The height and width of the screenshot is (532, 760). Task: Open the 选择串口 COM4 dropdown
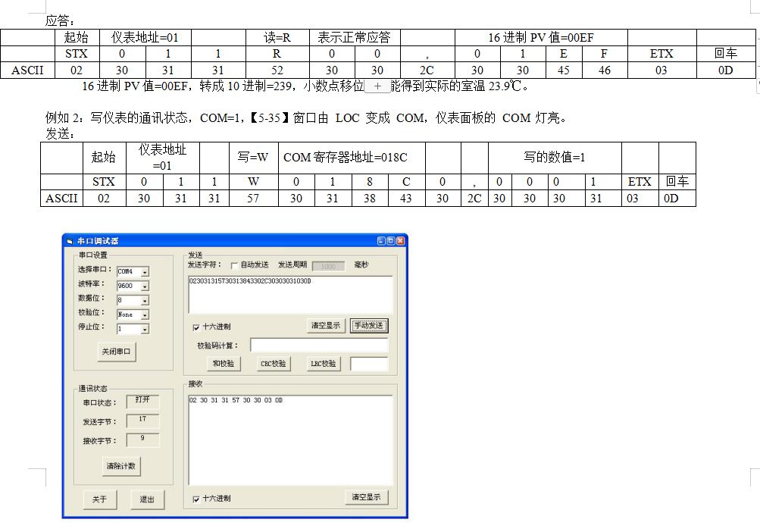[145, 272]
